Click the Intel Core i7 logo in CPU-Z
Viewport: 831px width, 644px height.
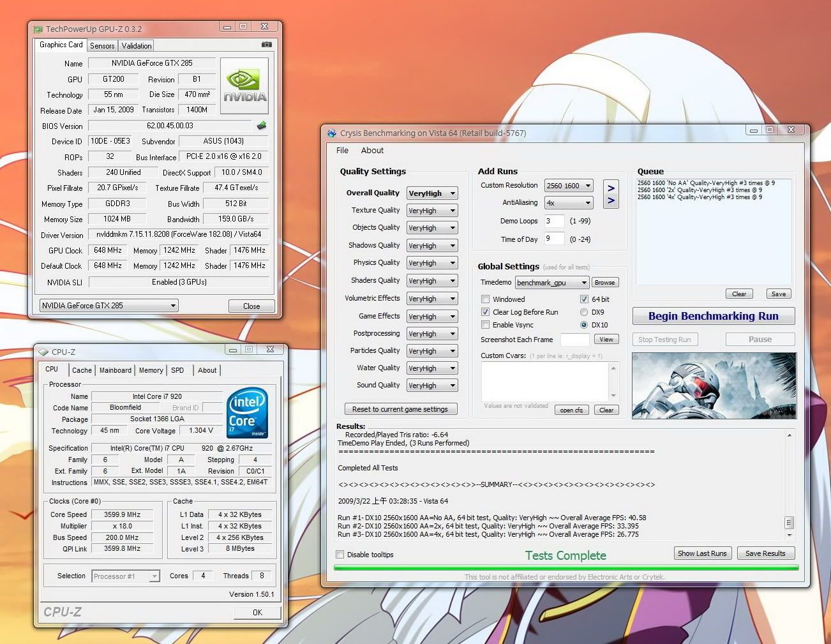(247, 412)
